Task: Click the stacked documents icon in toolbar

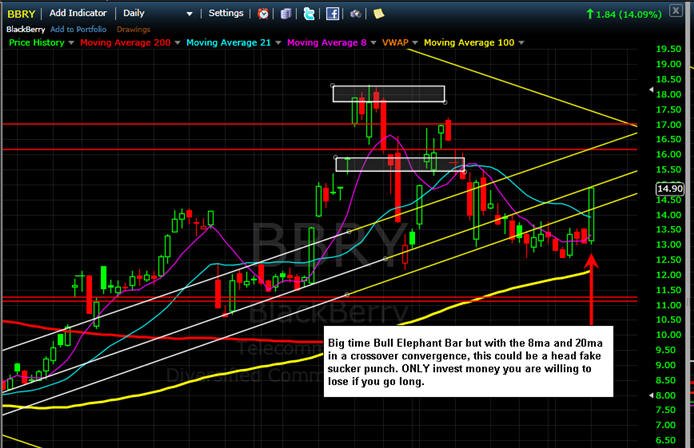Action: 286,14
